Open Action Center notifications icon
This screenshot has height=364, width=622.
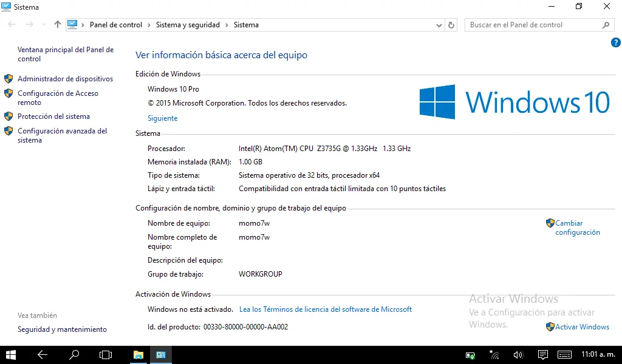[542, 355]
